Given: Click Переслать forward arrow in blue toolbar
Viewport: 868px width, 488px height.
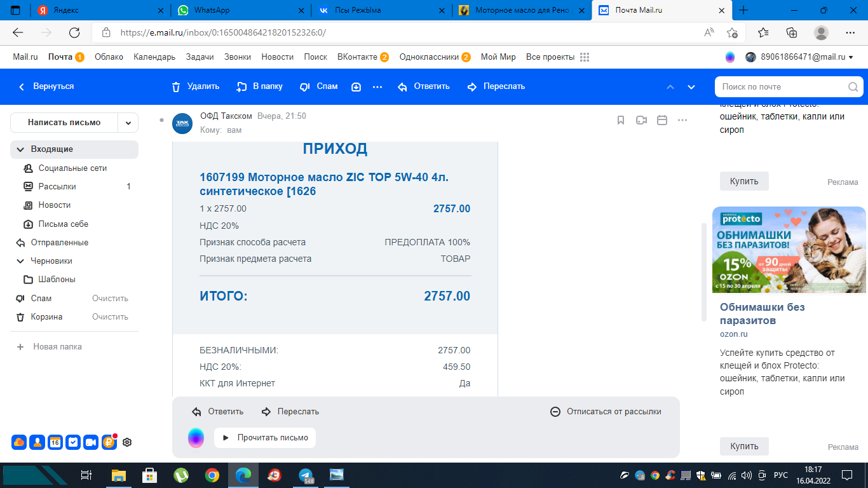Looking at the screenshot, I should coord(471,86).
